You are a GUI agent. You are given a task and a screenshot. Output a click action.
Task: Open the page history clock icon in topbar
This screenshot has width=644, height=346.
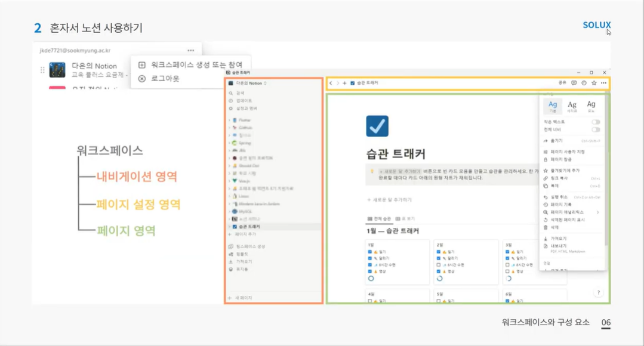click(584, 83)
